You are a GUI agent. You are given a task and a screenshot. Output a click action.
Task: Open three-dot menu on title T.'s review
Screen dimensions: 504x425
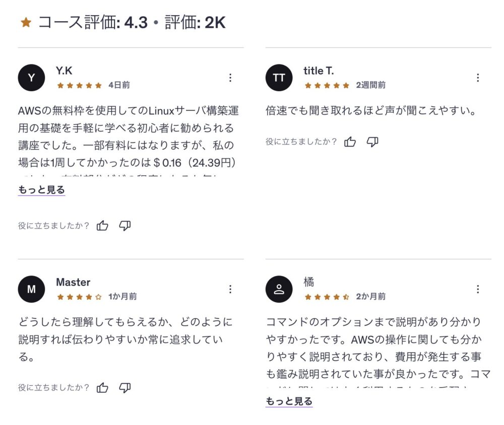(x=478, y=78)
